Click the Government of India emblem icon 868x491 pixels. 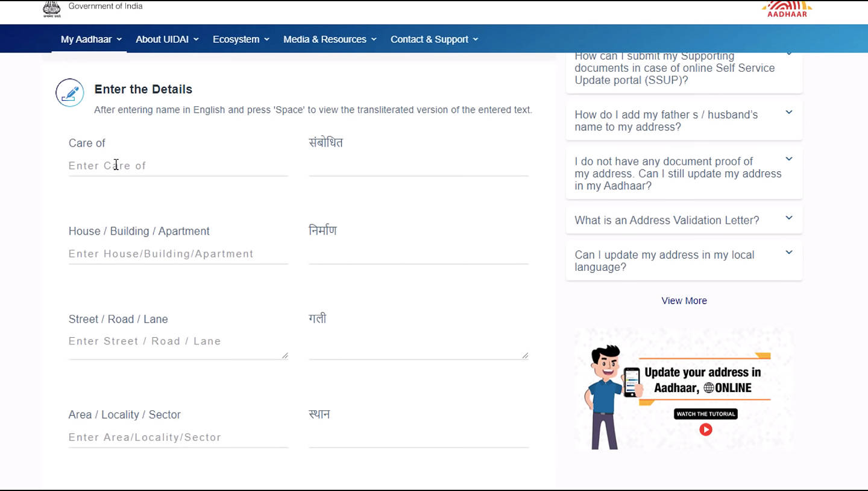pyautogui.click(x=52, y=9)
